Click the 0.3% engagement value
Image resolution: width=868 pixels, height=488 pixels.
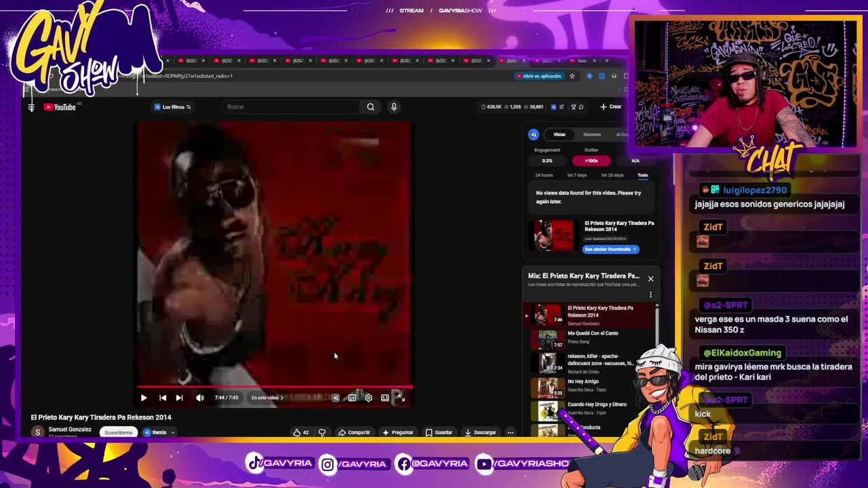[547, 161]
